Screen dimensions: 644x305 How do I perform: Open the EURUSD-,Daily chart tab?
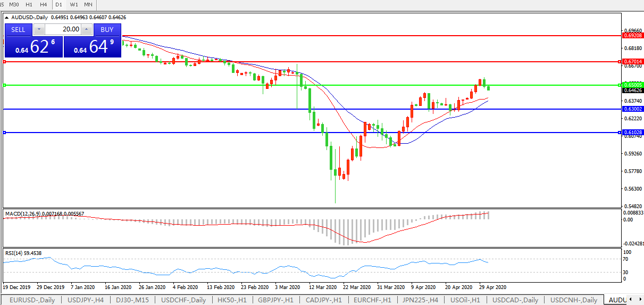coord(32,300)
